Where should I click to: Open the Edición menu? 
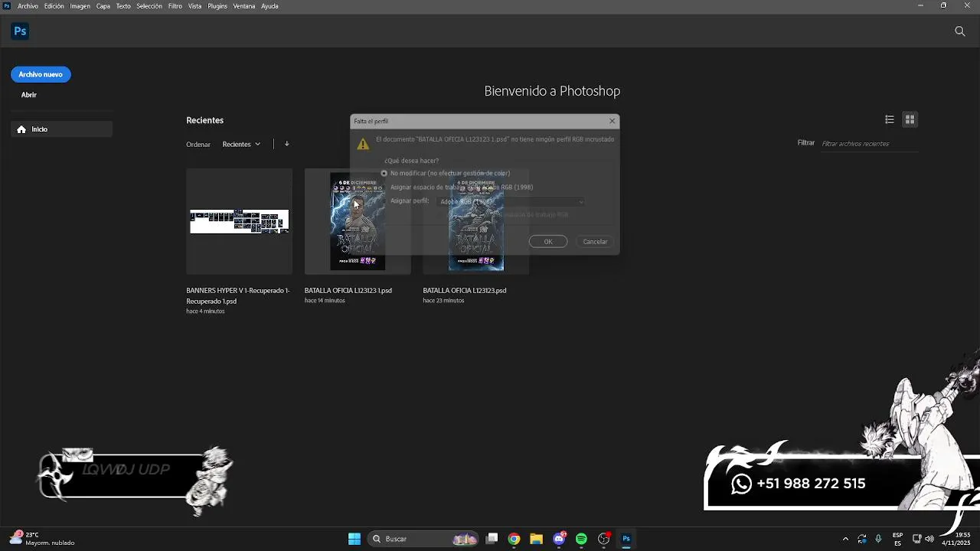[54, 5]
